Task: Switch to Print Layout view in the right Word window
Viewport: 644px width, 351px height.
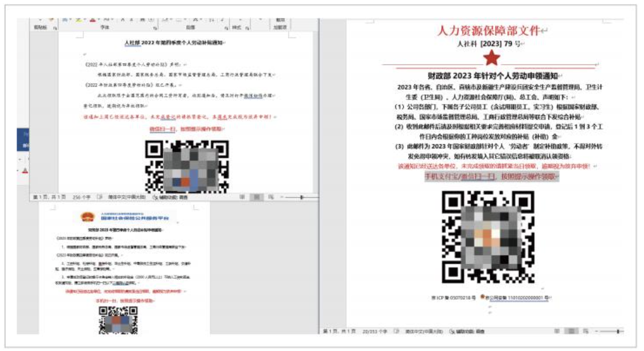Action: pyautogui.click(x=572, y=331)
